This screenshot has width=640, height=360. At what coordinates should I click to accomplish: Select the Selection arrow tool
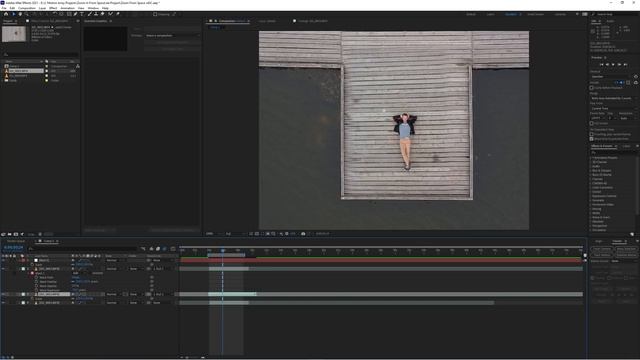(x=13, y=14)
